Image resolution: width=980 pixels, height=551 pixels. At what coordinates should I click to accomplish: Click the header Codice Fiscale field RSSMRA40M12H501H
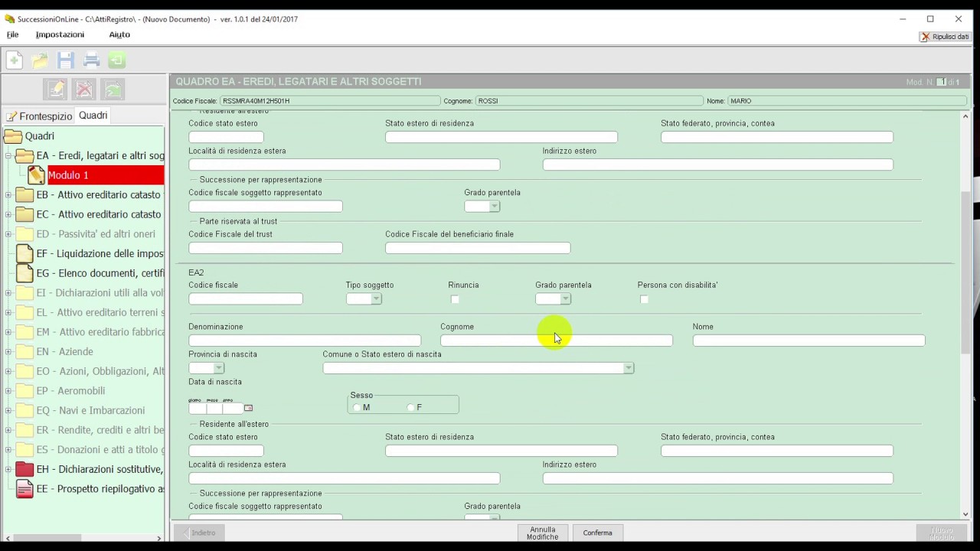(x=330, y=101)
